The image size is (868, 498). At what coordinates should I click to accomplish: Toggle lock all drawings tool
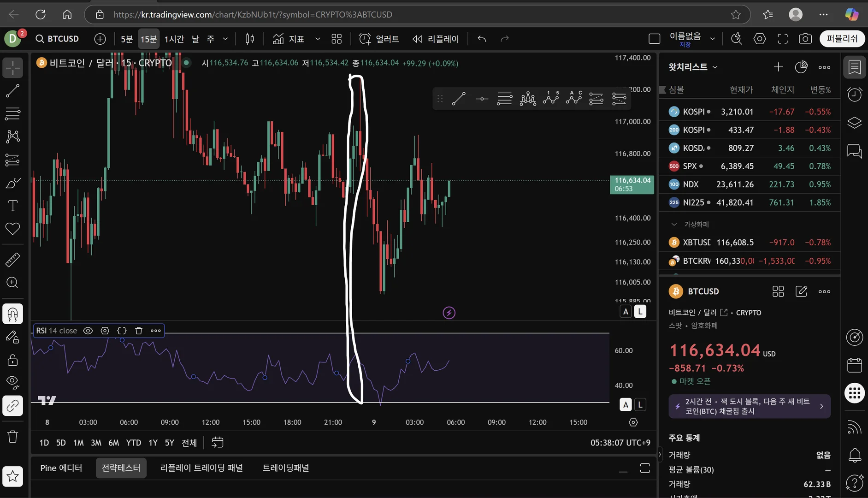12,360
